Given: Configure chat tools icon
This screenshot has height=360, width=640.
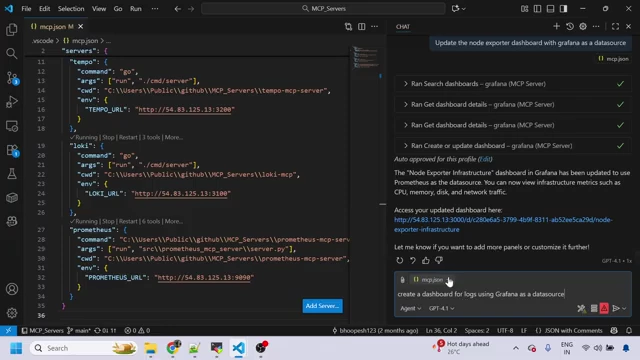Looking at the screenshot, I should click(x=581, y=309).
